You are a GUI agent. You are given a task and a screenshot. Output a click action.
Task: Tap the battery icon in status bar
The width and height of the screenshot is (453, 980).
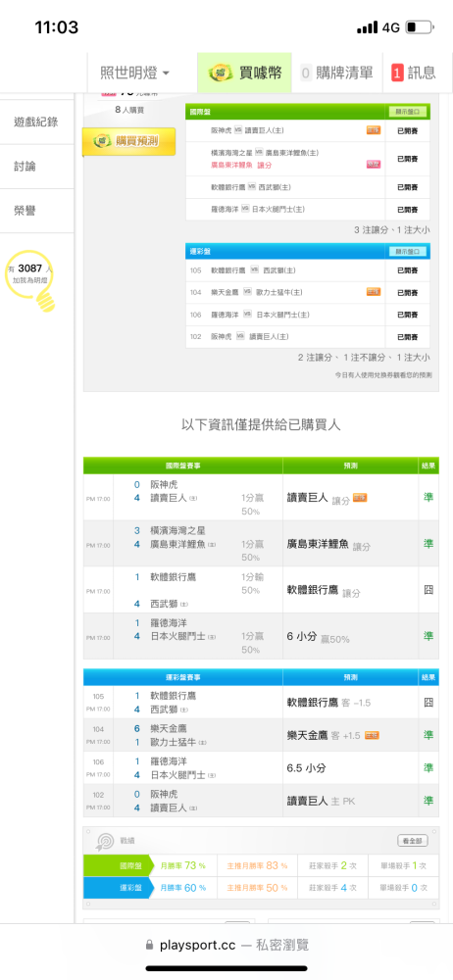tap(420, 27)
